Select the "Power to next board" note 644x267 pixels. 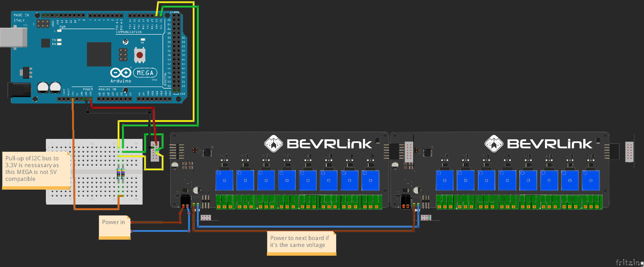pyautogui.click(x=301, y=242)
